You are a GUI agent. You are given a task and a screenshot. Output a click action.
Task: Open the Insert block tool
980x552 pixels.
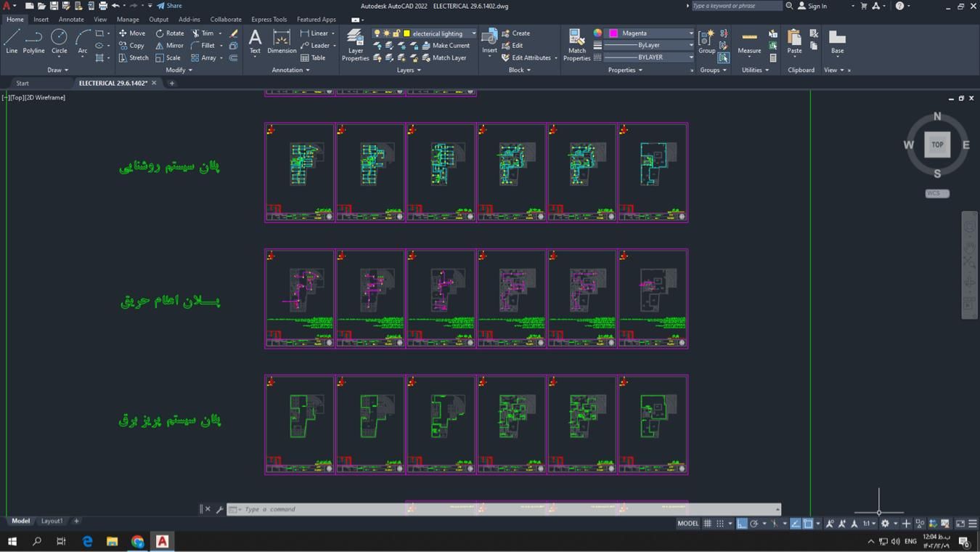490,41
